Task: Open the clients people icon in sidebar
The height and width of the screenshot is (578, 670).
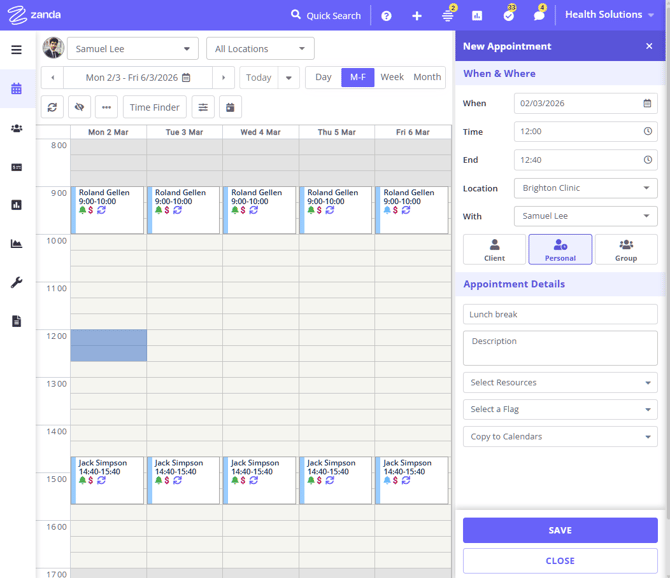Action: tap(16, 128)
